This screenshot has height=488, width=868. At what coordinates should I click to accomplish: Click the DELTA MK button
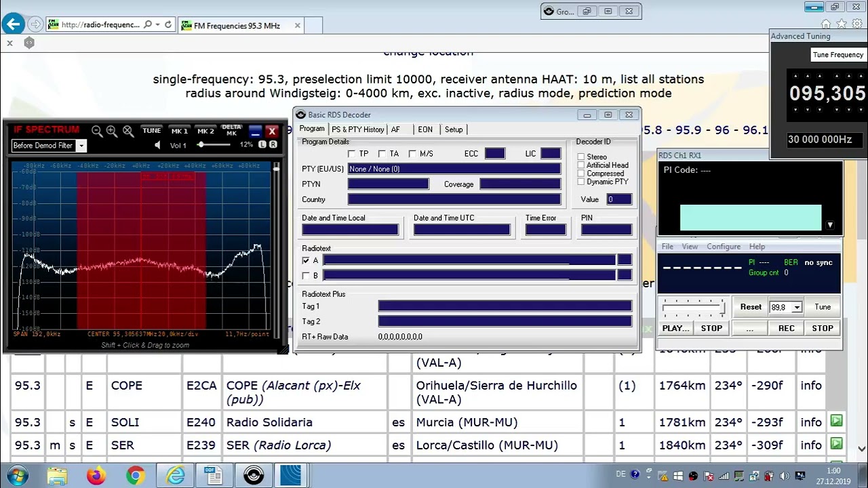click(231, 130)
